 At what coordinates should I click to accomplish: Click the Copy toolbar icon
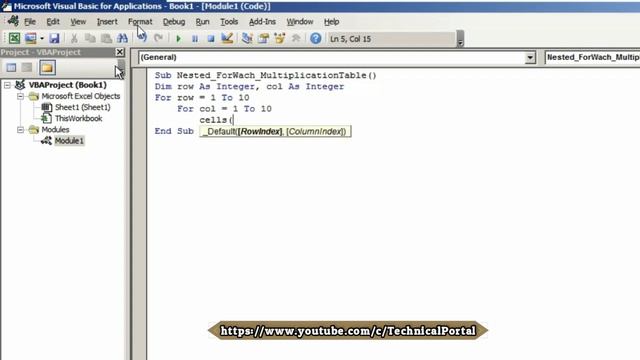point(90,38)
